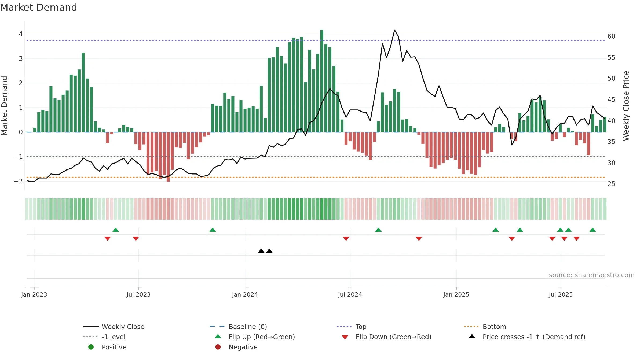Toggle the -1 level legend entry
Viewport: 644px width, 362px height.
[104, 337]
